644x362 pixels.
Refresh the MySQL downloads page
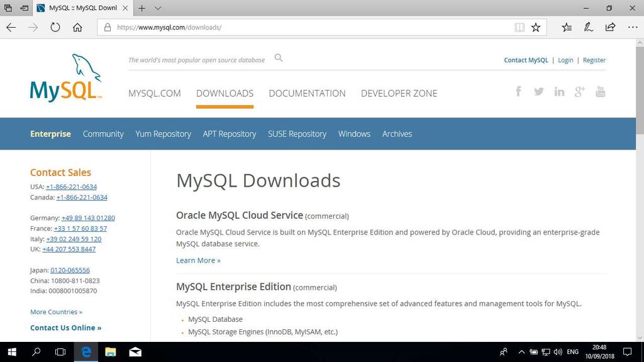pyautogui.click(x=55, y=28)
